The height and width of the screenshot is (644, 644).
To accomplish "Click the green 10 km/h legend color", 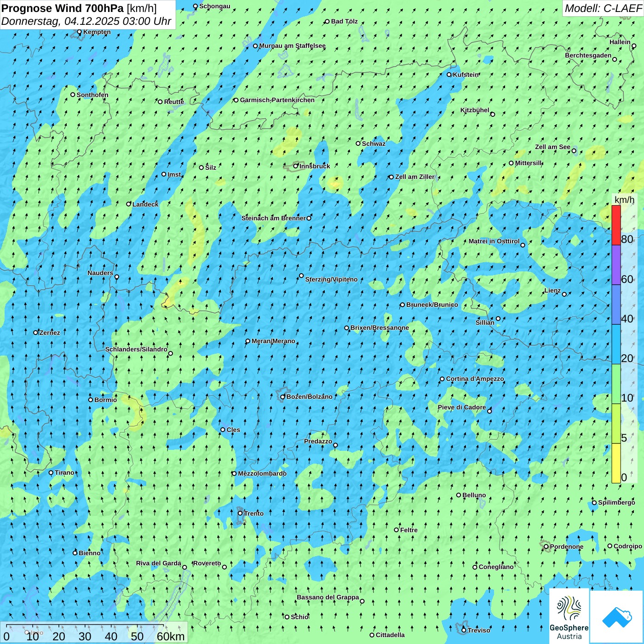I will tap(616, 384).
